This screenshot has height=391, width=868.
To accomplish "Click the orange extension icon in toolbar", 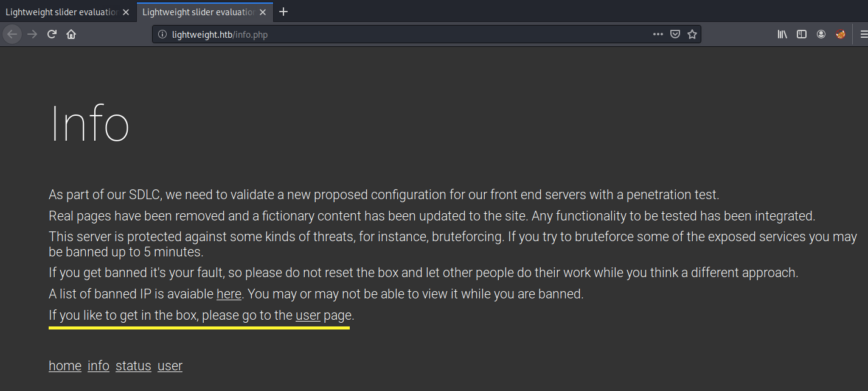I will point(841,35).
